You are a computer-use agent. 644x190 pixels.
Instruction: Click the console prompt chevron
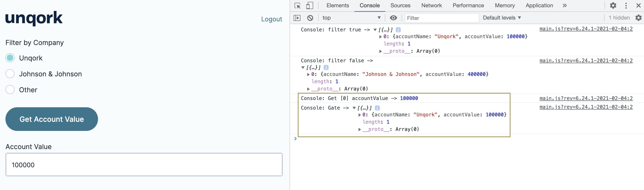click(295, 139)
